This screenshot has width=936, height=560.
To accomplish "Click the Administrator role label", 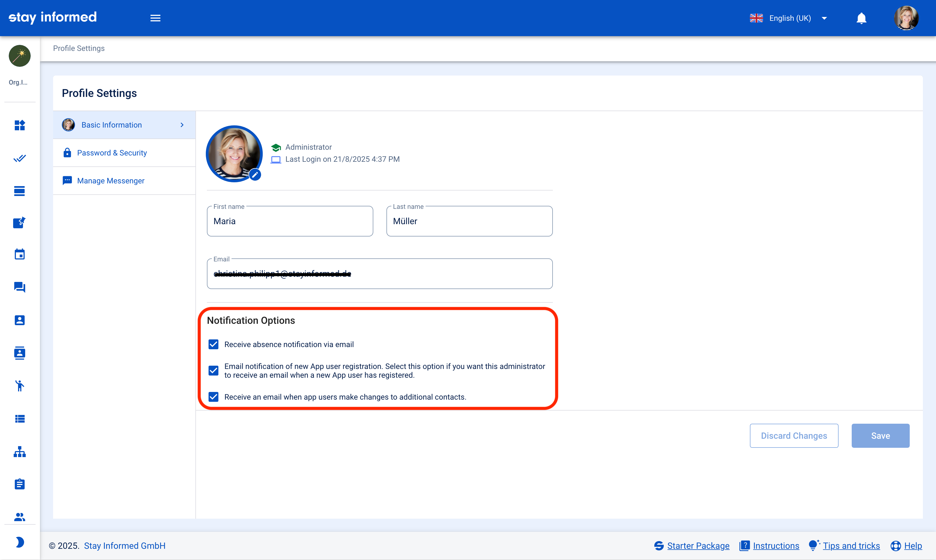I will pyautogui.click(x=308, y=147).
